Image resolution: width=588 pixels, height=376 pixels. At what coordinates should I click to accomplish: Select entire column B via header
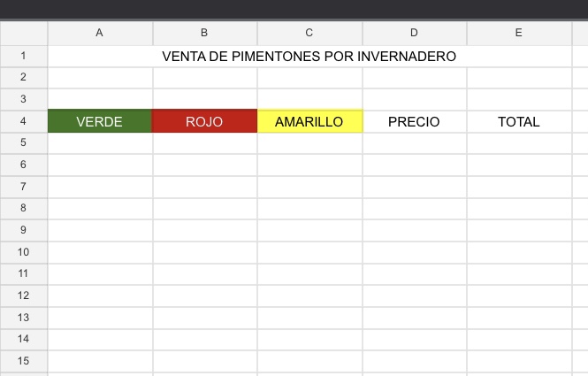click(x=205, y=33)
